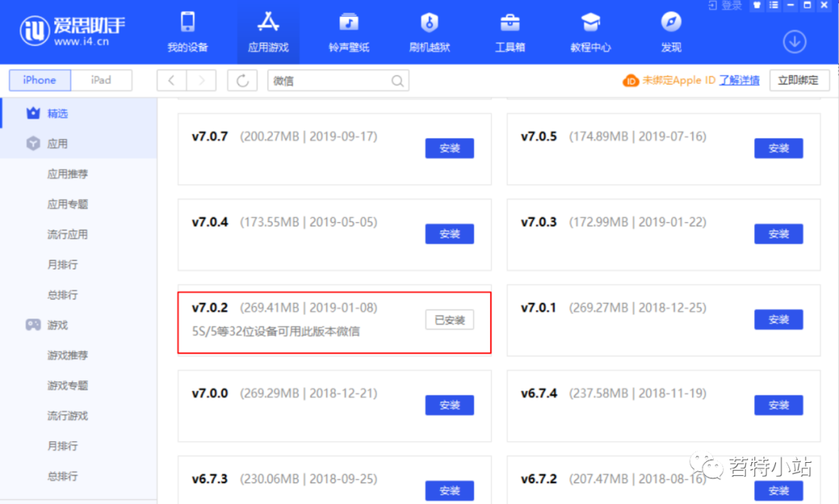This screenshot has height=504, width=839.
Task: Click 已安装 button for v7.0.2
Action: click(450, 320)
